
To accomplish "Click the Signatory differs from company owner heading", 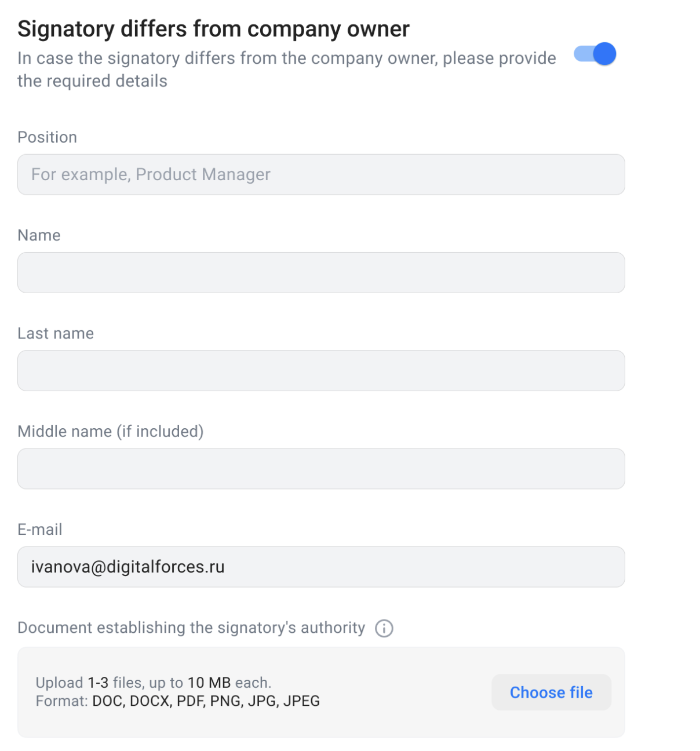I will (213, 29).
